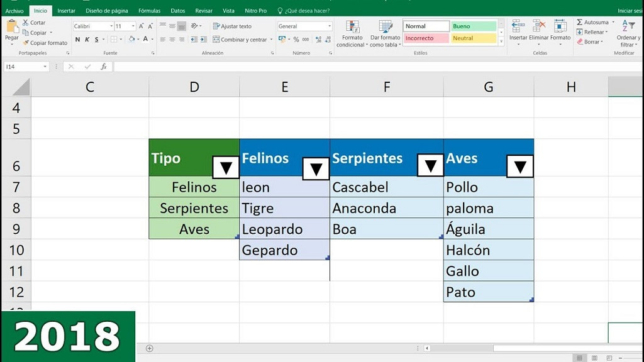The image size is (644, 362).
Task: Click the Cortar scissors icon
Action: pos(25,23)
